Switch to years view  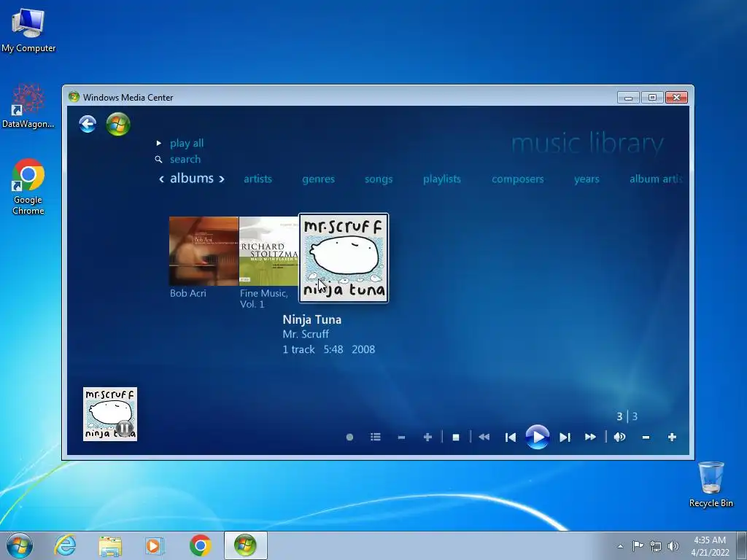pos(587,179)
